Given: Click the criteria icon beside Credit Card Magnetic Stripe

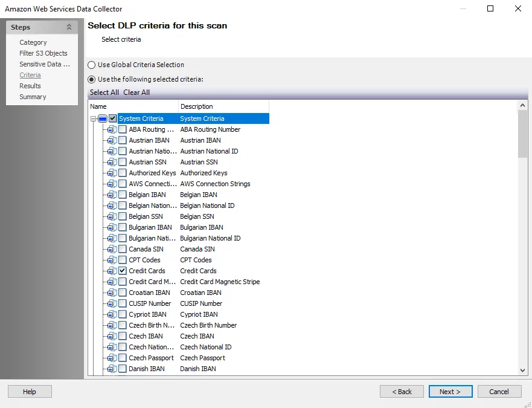Looking at the screenshot, I should tap(112, 282).
